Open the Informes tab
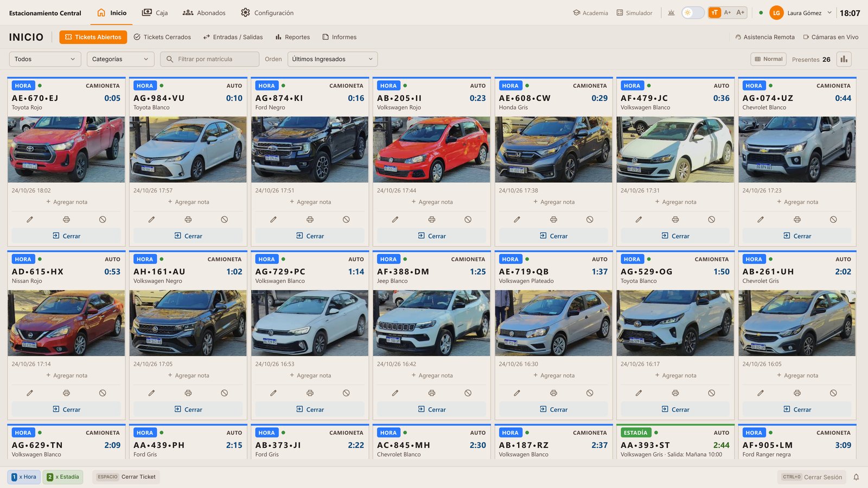This screenshot has width=868, height=488. tap(340, 37)
